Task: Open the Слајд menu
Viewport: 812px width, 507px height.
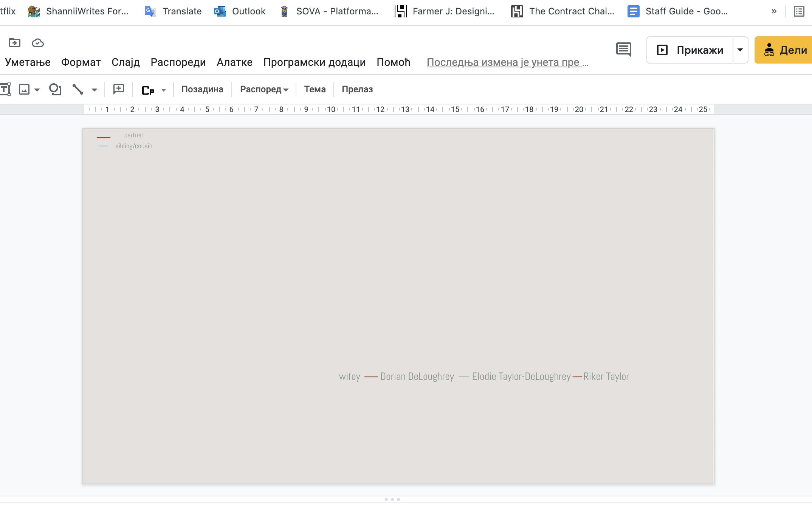Action: pyautogui.click(x=126, y=62)
